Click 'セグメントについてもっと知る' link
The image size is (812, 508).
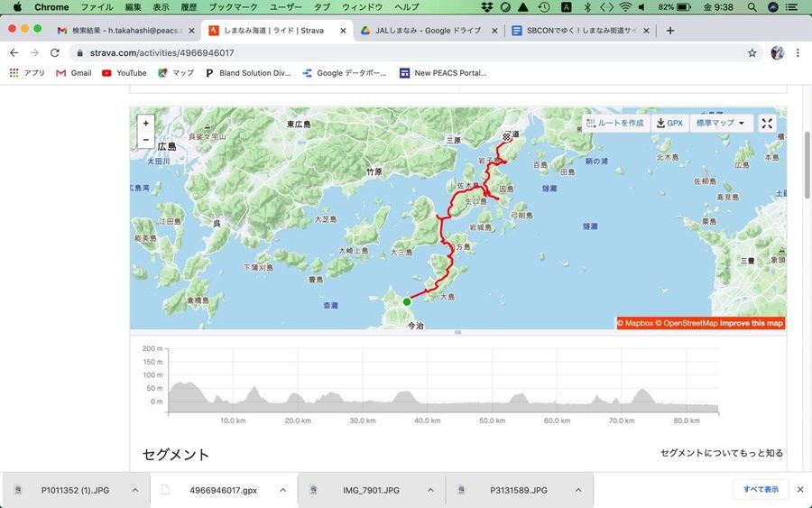pos(721,453)
